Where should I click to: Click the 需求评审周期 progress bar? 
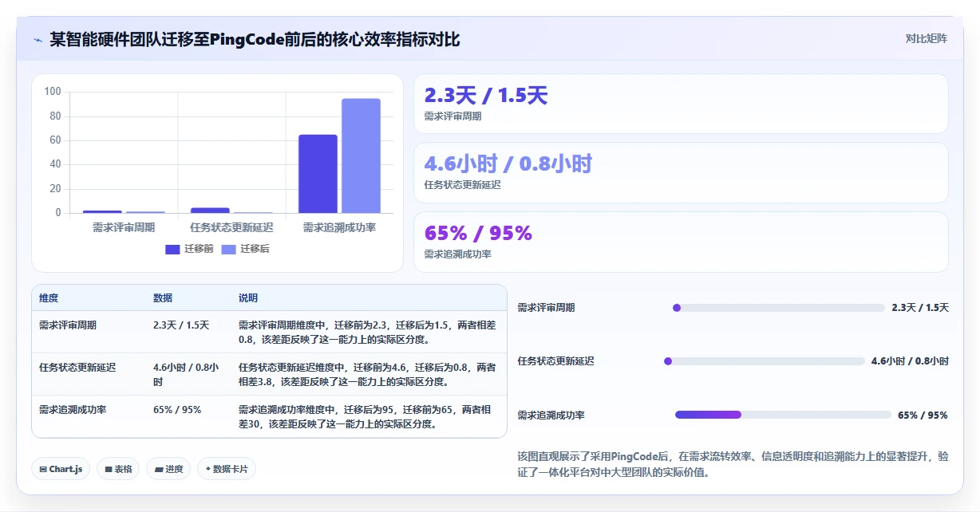tap(778, 308)
